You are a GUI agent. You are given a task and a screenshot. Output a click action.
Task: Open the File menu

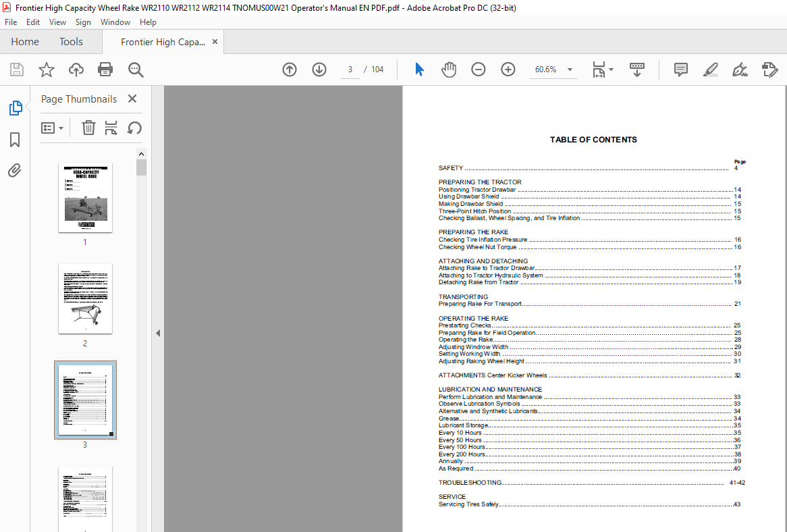click(x=11, y=22)
